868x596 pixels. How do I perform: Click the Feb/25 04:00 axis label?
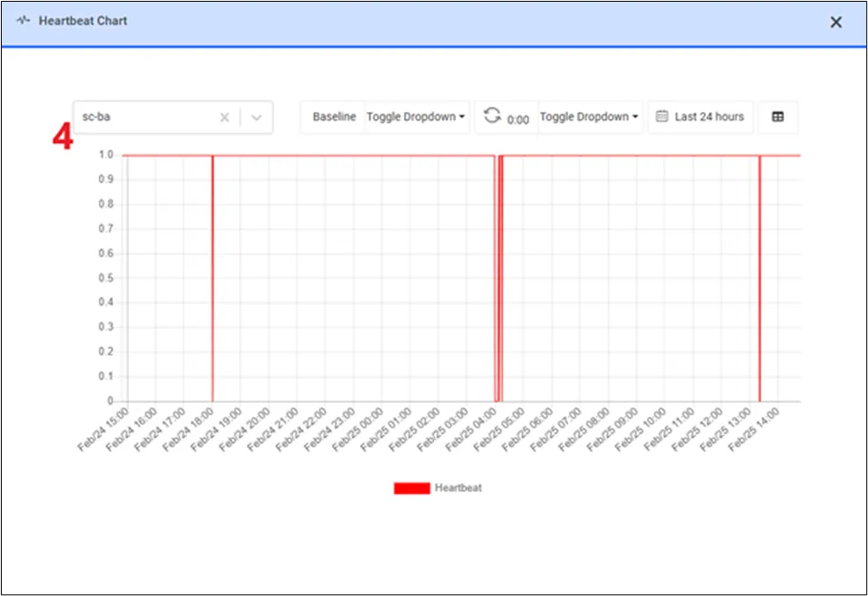tap(471, 430)
